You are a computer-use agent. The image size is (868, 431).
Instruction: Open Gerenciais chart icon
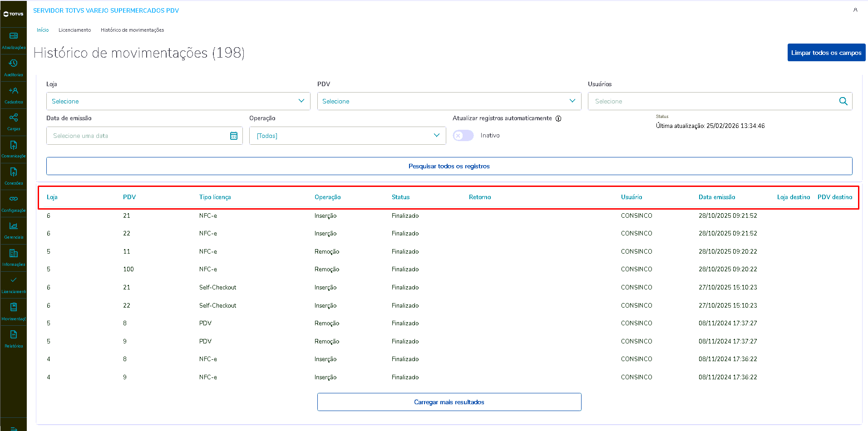(x=14, y=230)
